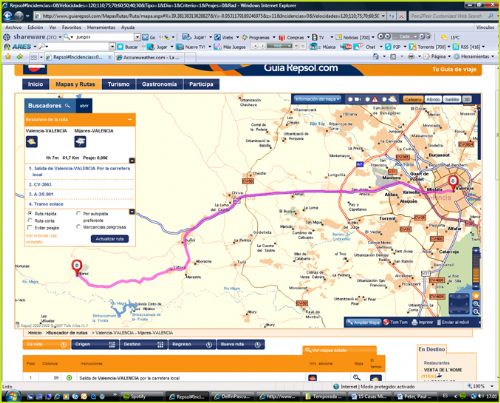This screenshot has height=403, width=500.
Task: Open the Inicio site tab
Action: [35, 84]
